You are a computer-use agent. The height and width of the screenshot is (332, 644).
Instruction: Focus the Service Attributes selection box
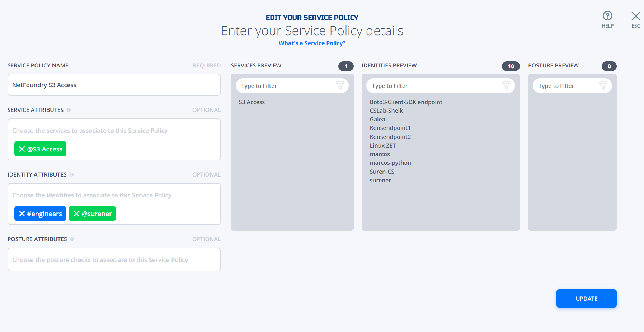[x=114, y=139]
